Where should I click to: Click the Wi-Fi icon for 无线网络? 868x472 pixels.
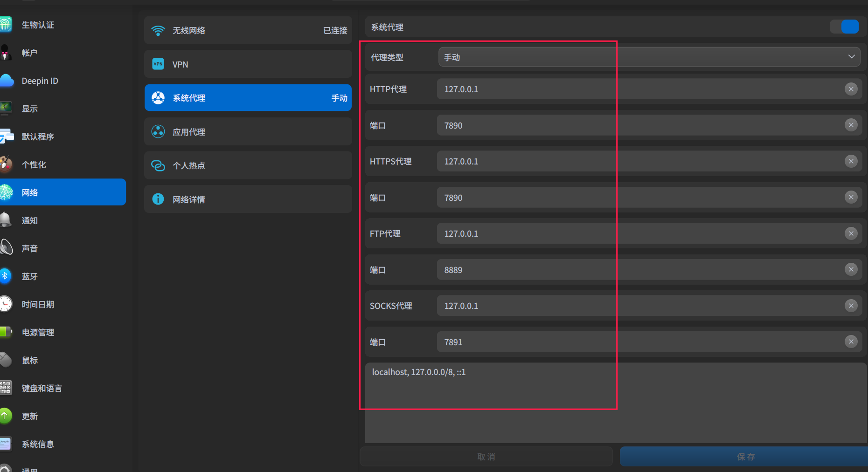pyautogui.click(x=158, y=31)
